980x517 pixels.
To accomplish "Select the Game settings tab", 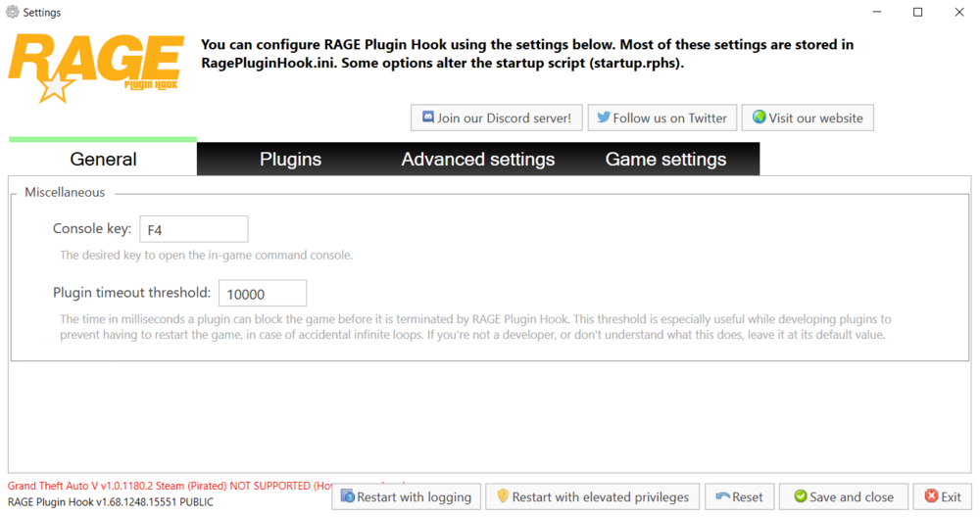I will [665, 159].
